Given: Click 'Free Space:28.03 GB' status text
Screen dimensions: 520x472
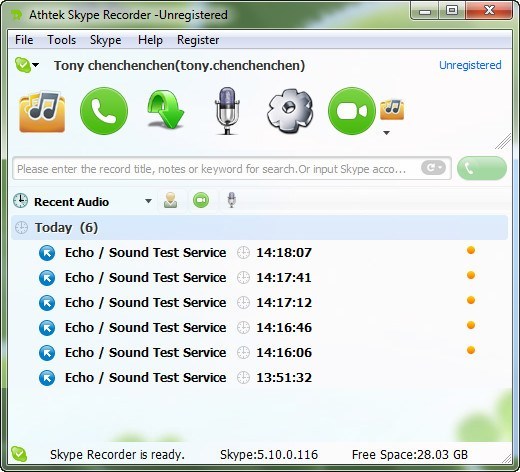Looking at the screenshot, I should 410,455.
